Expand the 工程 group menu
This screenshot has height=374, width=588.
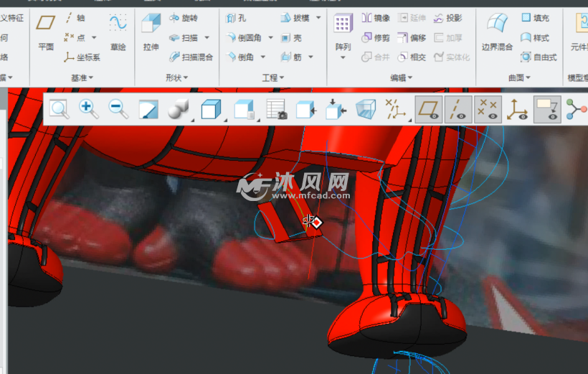coord(273,78)
